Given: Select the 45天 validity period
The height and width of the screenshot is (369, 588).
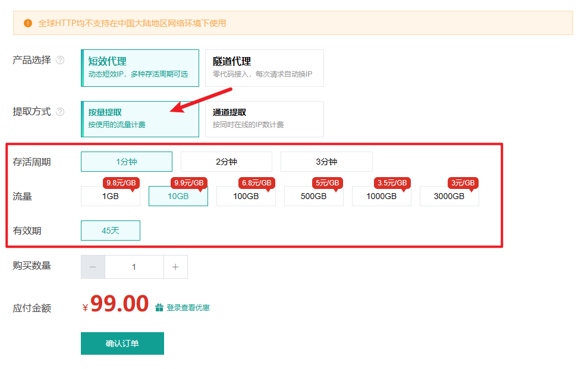Looking at the screenshot, I should [111, 231].
